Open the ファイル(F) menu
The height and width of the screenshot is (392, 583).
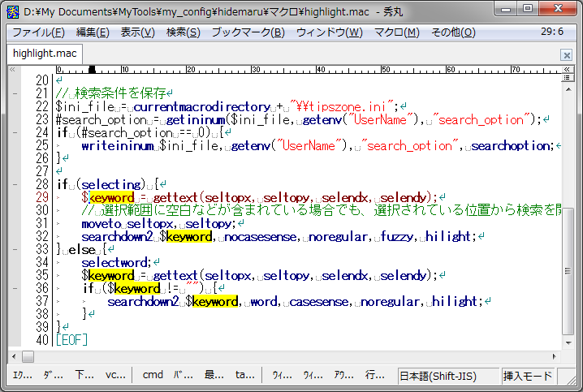[x=39, y=32]
